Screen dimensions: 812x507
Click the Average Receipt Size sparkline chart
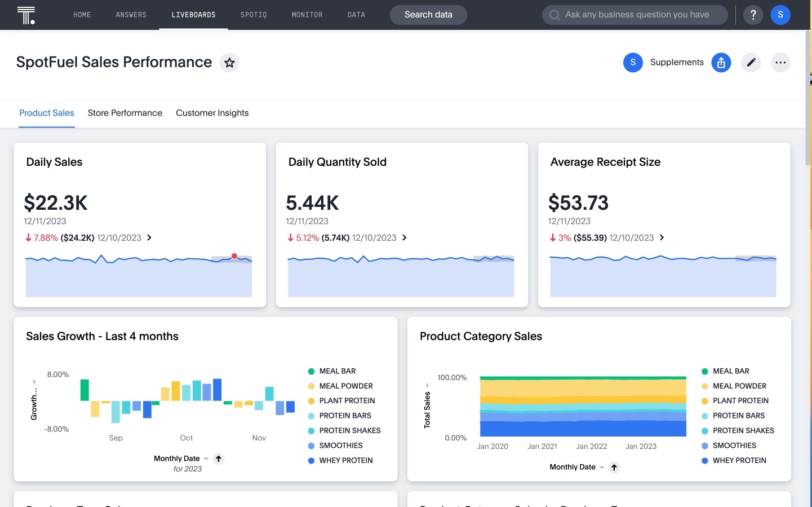coord(663,276)
